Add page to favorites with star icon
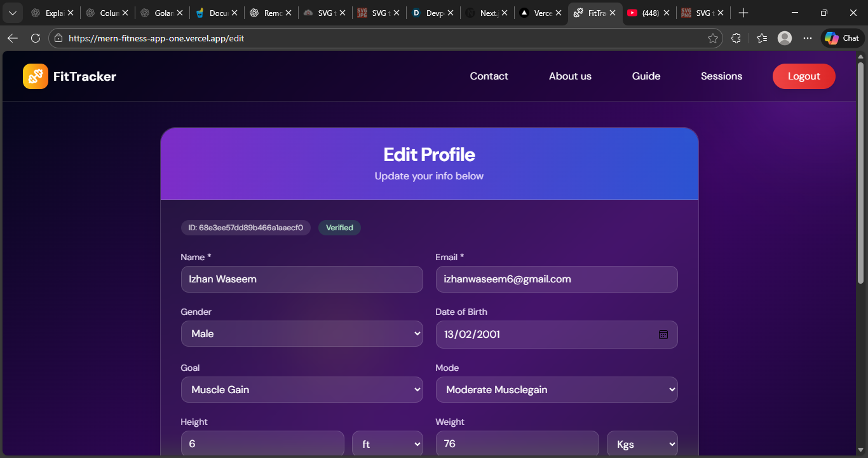 pyautogui.click(x=713, y=38)
